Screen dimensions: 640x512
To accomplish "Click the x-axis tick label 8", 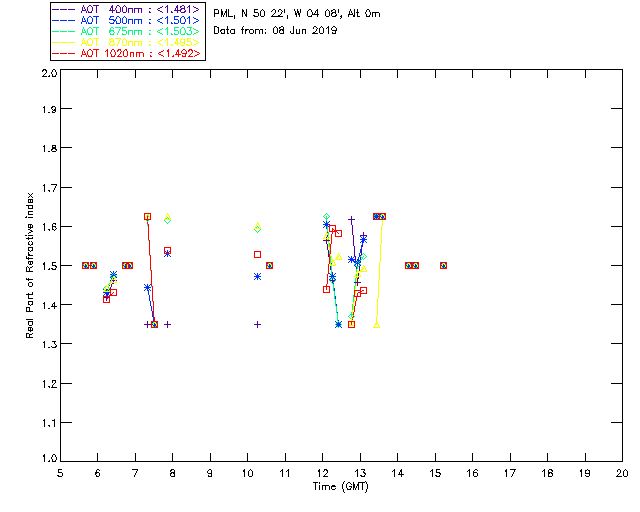I will tap(172, 473).
